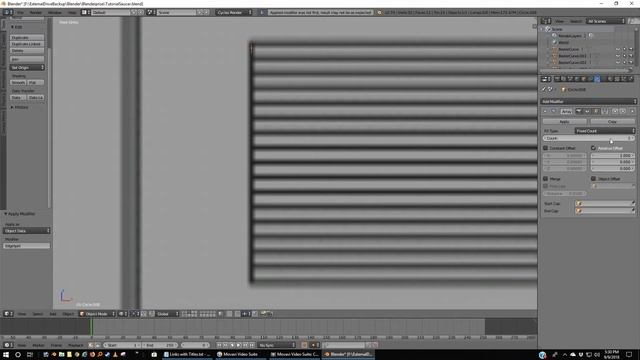The height and width of the screenshot is (360, 640).
Task: Toggle the Relative Offset checkbox
Action: click(x=593, y=148)
